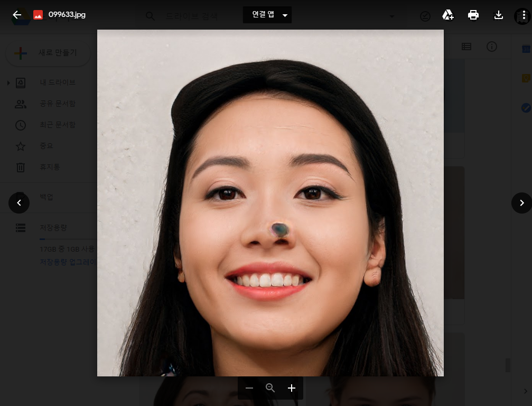Click the 17GB 중 1GB 사용 text
The width and height of the screenshot is (532, 406).
click(67, 249)
